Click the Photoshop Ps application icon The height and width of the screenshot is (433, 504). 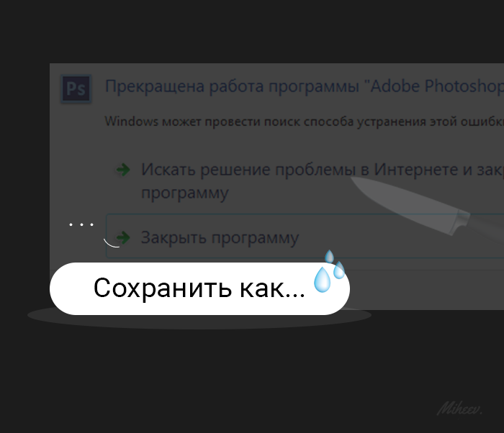[76, 88]
